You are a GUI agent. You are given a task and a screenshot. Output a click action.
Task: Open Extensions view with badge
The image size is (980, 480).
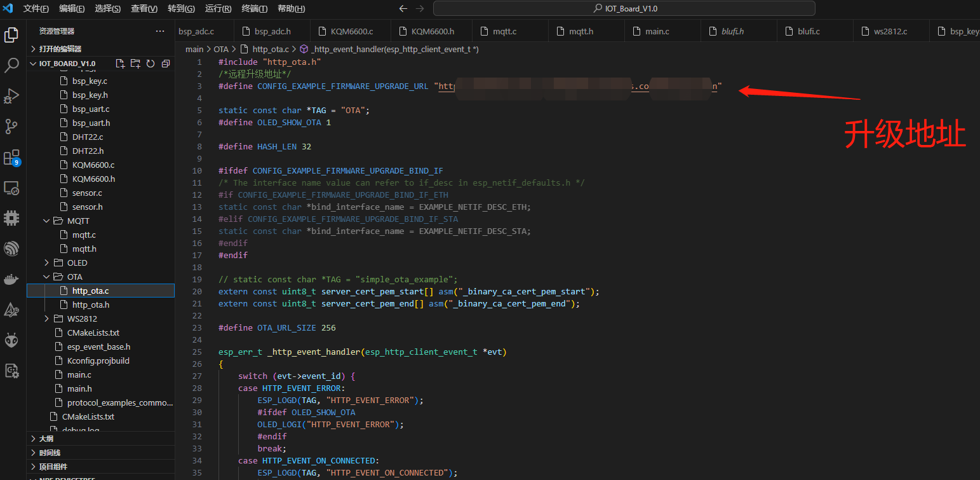(x=11, y=157)
